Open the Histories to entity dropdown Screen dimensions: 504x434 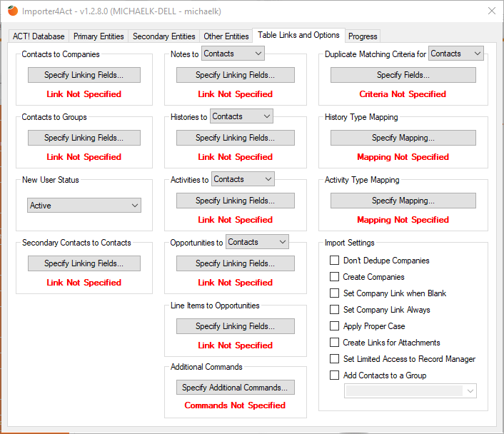click(x=241, y=116)
